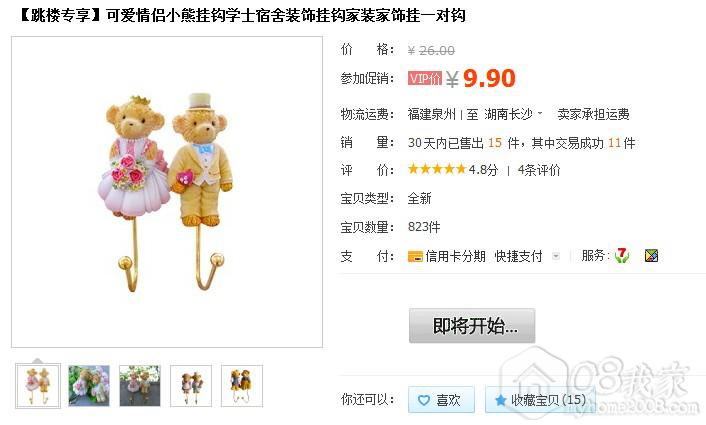Click the heart icon in 喜欢 button
This screenshot has width=706, height=425.
[424, 400]
